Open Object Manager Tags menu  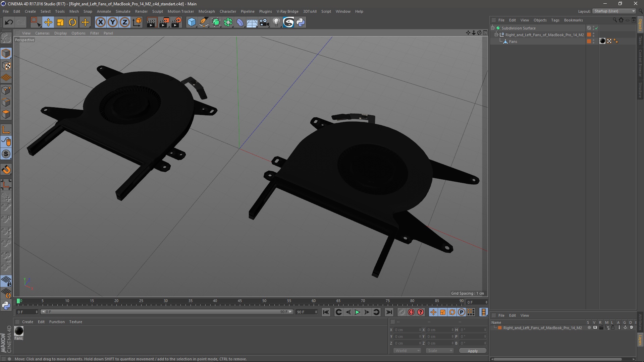555,20
